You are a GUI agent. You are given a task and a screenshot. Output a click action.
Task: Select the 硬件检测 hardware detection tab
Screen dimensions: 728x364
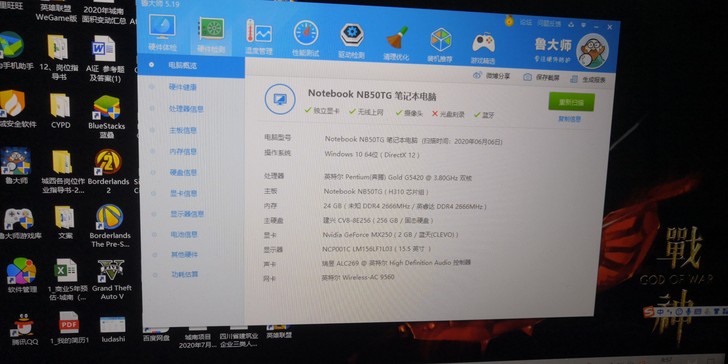[x=211, y=35]
